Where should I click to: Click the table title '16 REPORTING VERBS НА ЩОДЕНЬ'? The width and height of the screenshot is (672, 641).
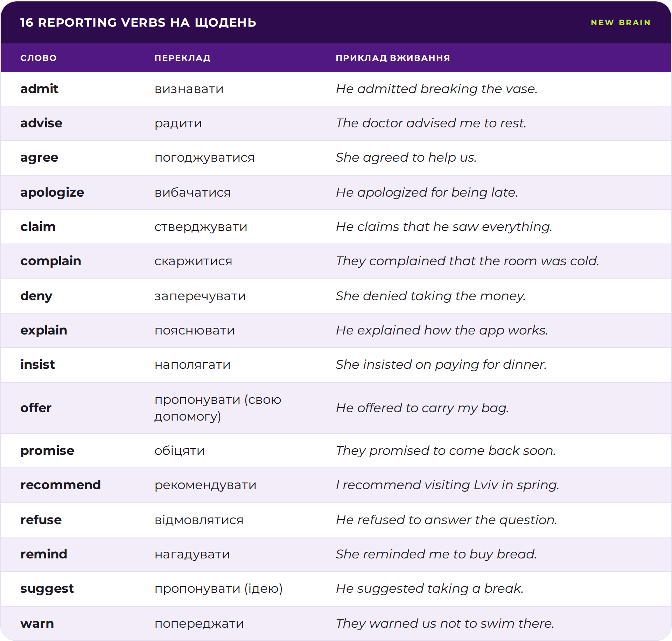coord(138,22)
